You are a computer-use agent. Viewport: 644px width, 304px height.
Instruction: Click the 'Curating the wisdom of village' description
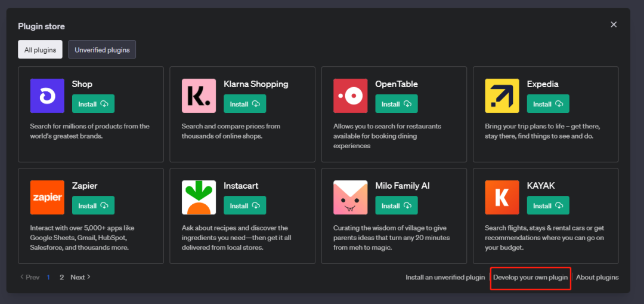(x=391, y=237)
